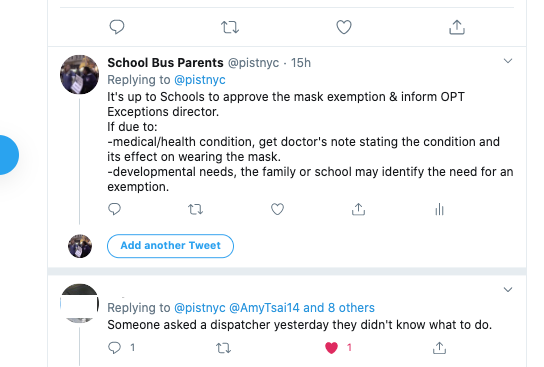Screen dimensions: 544x367
Task: Open School Bus Parents profile name
Action: click(165, 63)
